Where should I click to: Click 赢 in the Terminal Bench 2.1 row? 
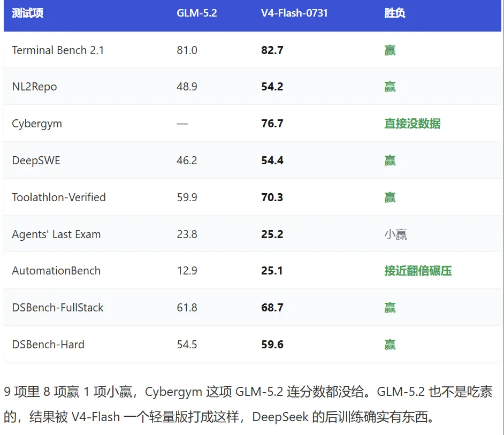tap(390, 50)
